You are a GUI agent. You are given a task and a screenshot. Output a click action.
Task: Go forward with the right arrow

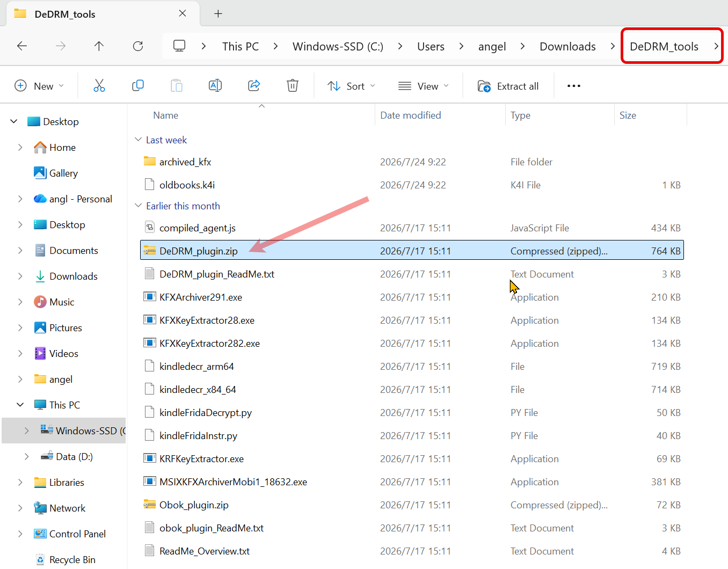pyautogui.click(x=61, y=46)
